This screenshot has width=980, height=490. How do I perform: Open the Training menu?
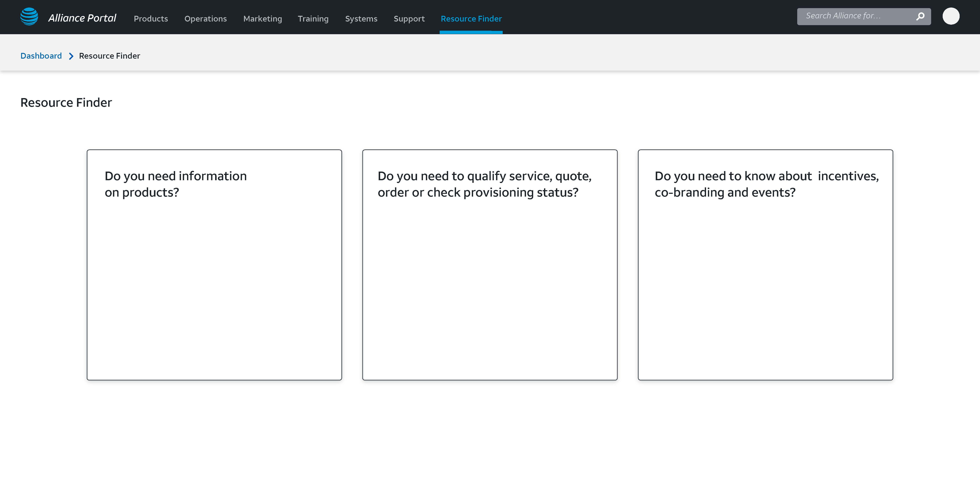[x=313, y=19]
